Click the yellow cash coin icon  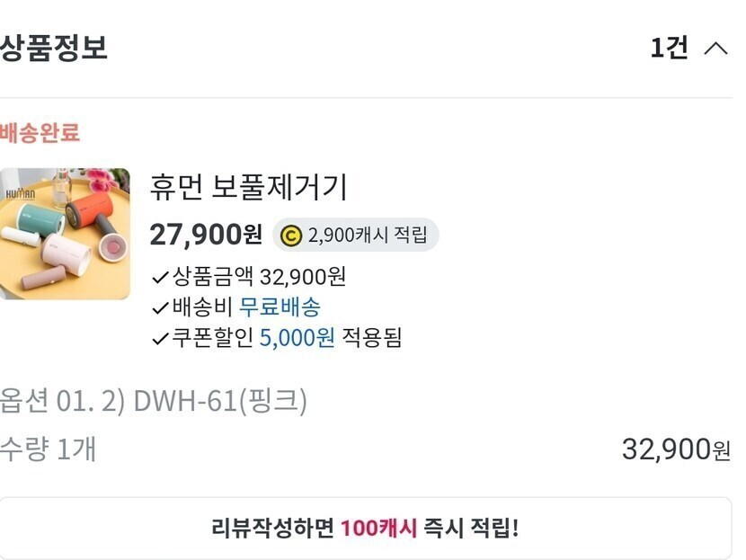point(291,235)
